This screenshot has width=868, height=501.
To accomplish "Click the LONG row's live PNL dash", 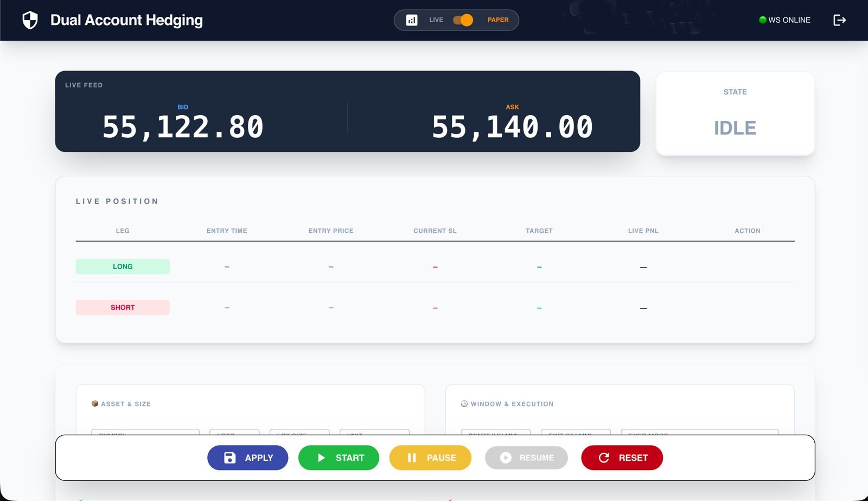I will point(643,267).
